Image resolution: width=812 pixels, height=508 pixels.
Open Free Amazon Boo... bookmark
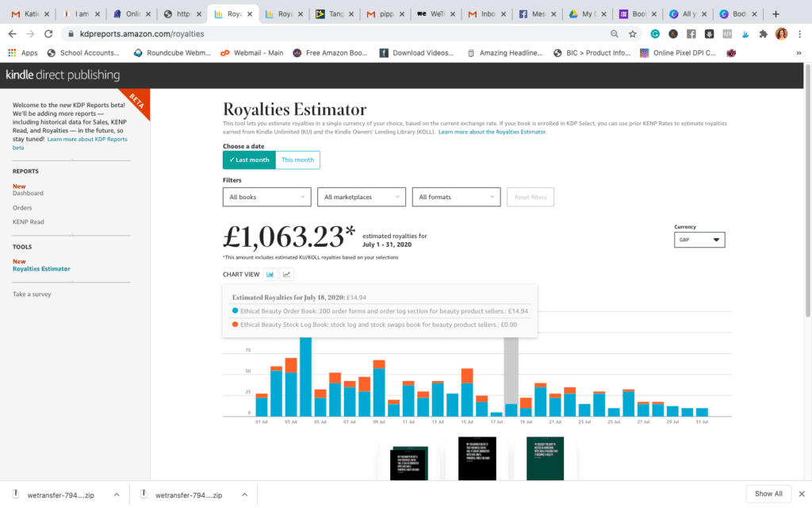(330, 53)
